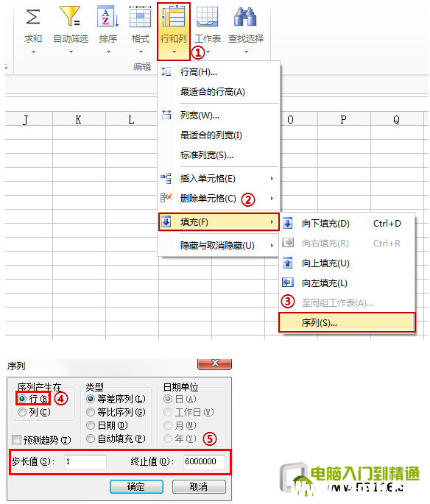Expand the 隐藏与取消隐藏 submenu arrow
This screenshot has height=504, width=430.
click(272, 246)
